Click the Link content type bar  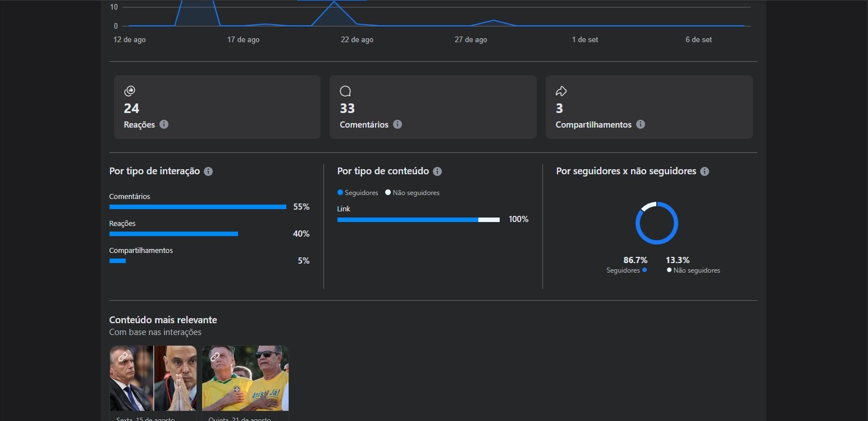[x=418, y=220]
